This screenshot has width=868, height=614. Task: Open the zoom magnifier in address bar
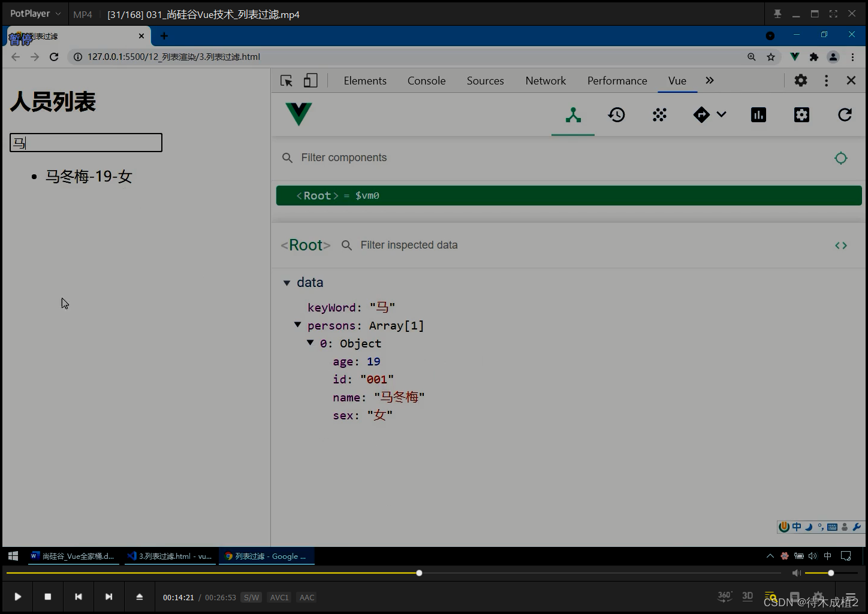(752, 57)
